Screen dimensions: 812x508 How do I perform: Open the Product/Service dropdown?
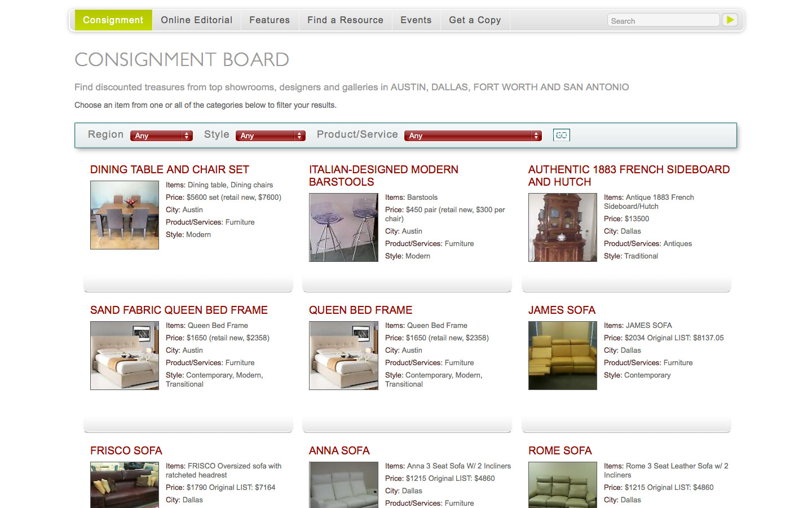473,135
